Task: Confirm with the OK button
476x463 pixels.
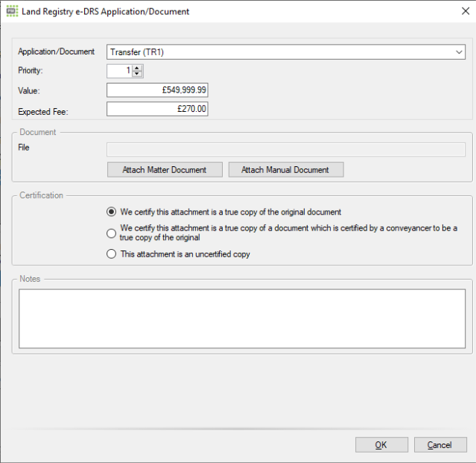Action: 381,445
